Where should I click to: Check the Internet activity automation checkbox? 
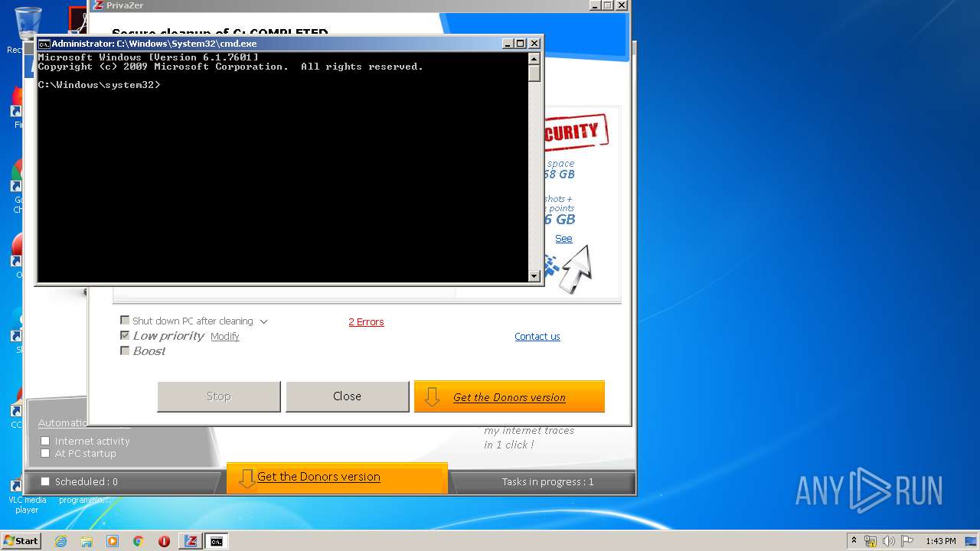[x=45, y=441]
